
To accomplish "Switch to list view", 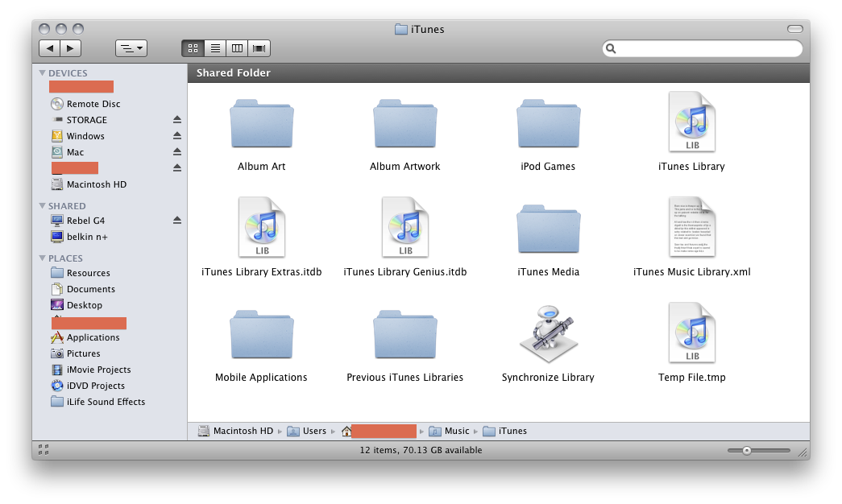I will (x=215, y=48).
